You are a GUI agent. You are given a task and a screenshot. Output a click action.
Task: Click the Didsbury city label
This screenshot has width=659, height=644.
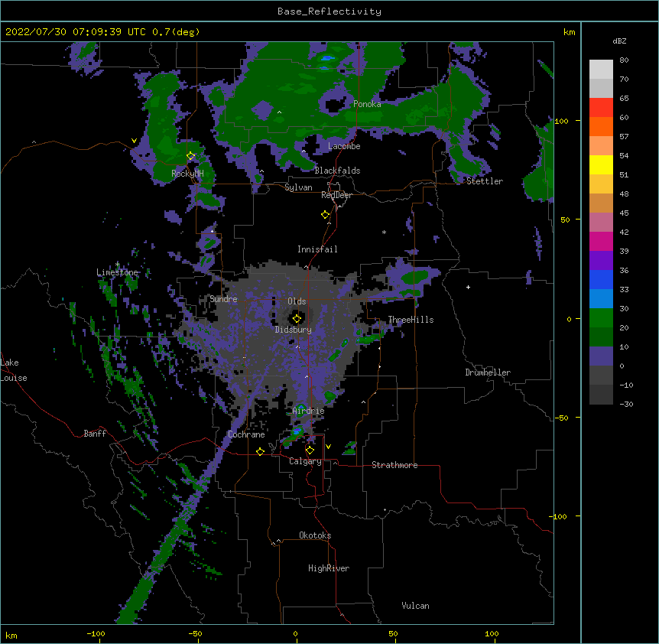294,330
